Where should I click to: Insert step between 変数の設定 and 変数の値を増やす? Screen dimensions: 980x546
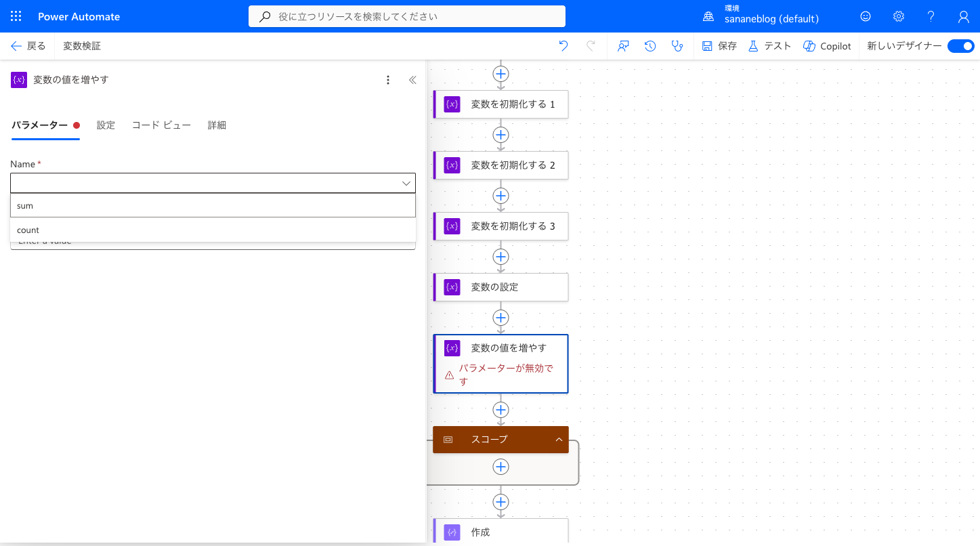pyautogui.click(x=500, y=318)
